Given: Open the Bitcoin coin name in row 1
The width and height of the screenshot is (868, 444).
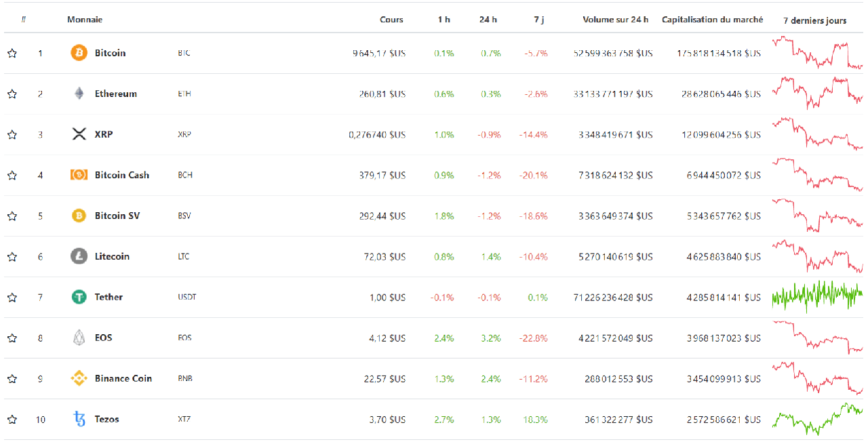Looking at the screenshot, I should click(110, 53).
